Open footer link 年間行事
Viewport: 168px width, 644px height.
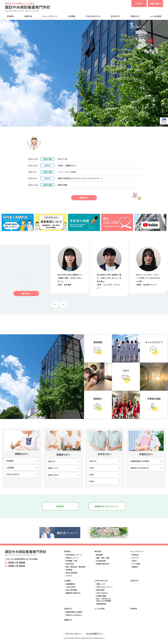click(x=135, y=555)
